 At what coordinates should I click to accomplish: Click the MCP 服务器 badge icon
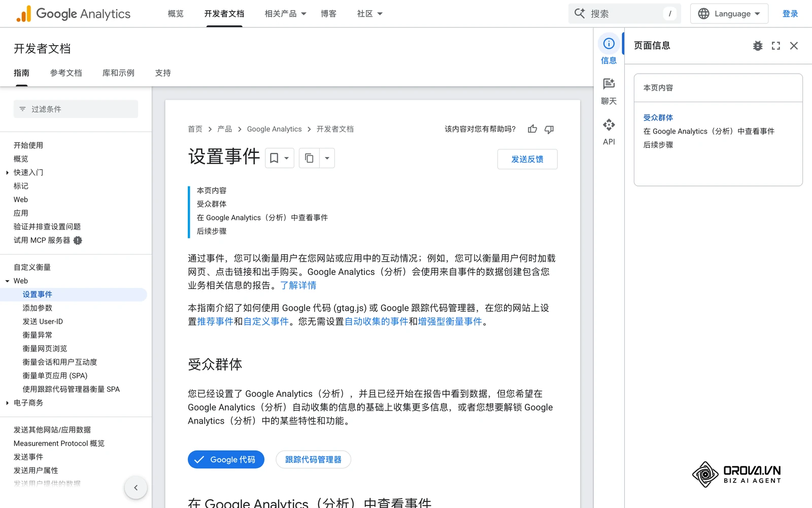[x=78, y=240]
